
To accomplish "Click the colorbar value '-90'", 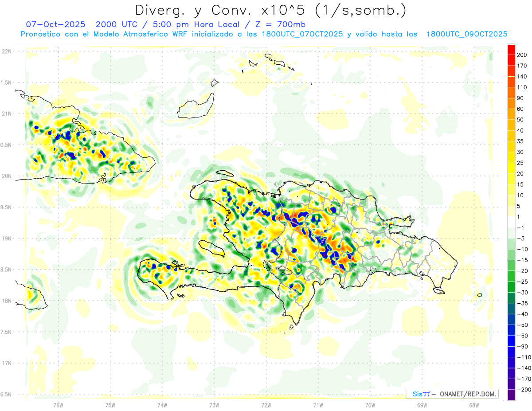I will pos(522,346).
